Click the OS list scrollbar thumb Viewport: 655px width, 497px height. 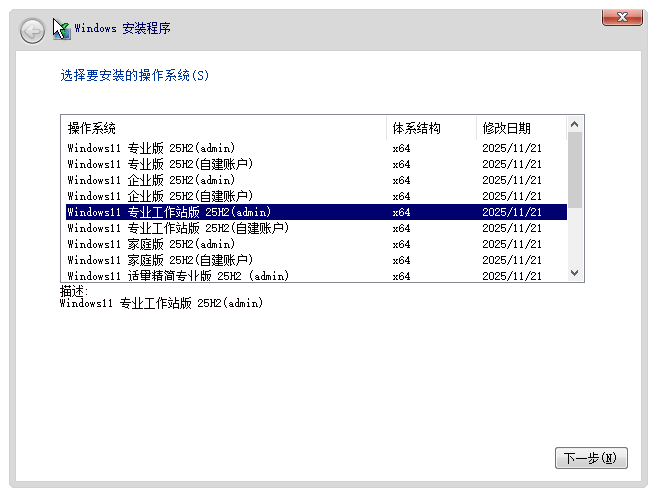pyautogui.click(x=575, y=168)
